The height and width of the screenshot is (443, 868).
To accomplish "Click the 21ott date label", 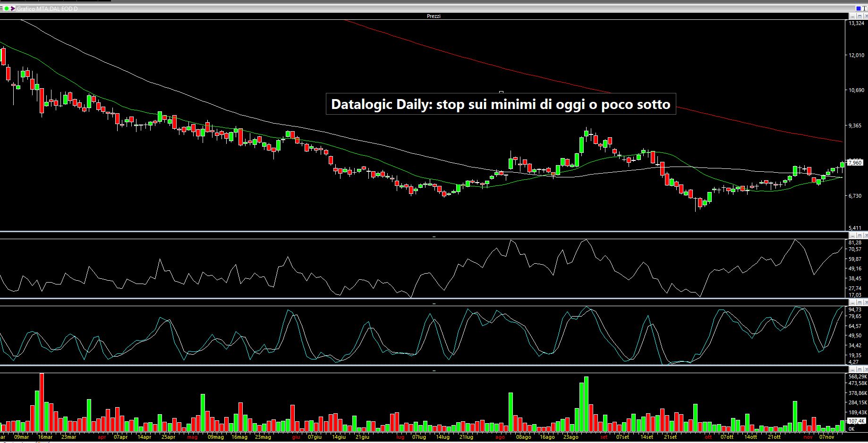I will pyautogui.click(x=774, y=437).
